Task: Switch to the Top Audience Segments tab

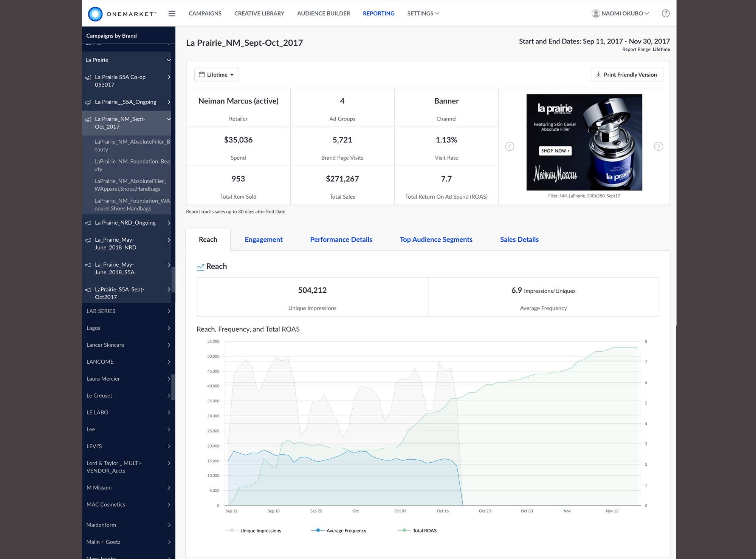Action: (436, 239)
